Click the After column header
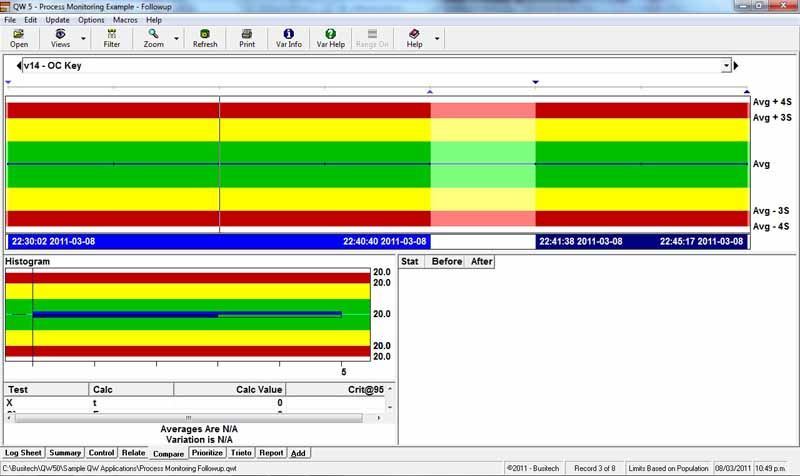Screen dimensions: 800x476 (481, 262)
